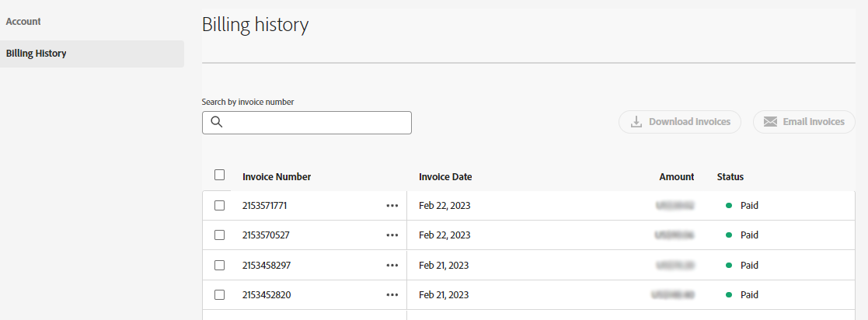This screenshot has height=320, width=868.
Task: Click the download icon on Download Invoices
Action: 636,122
